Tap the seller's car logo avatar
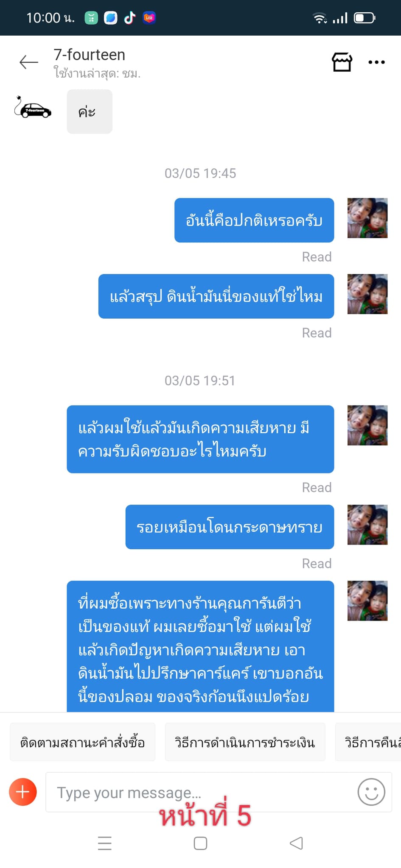The height and width of the screenshot is (868, 401). point(33,108)
